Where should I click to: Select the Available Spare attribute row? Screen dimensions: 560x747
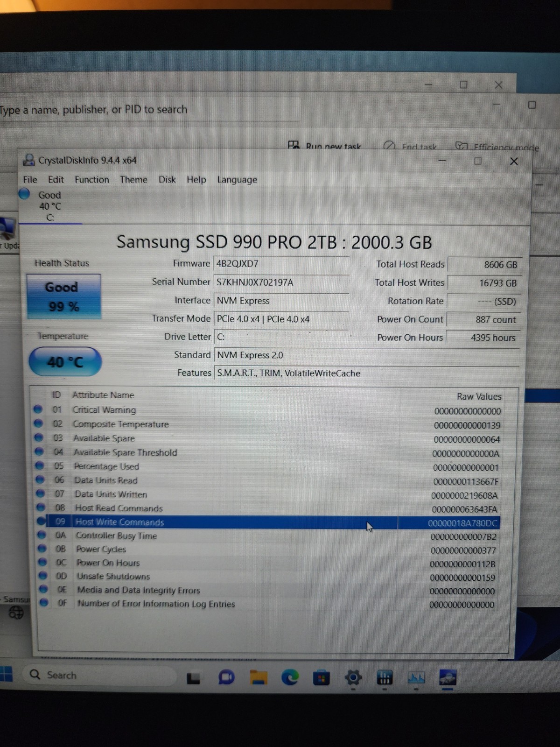coord(268,439)
